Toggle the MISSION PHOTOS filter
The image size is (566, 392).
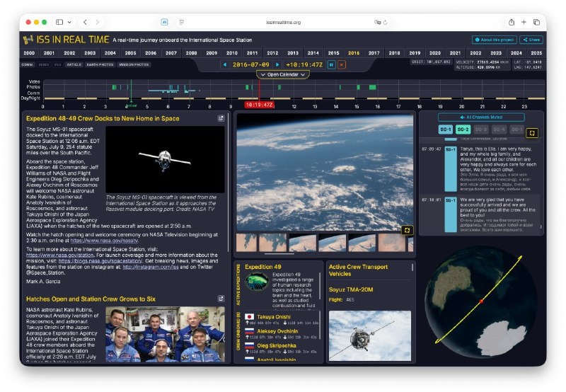coord(134,64)
